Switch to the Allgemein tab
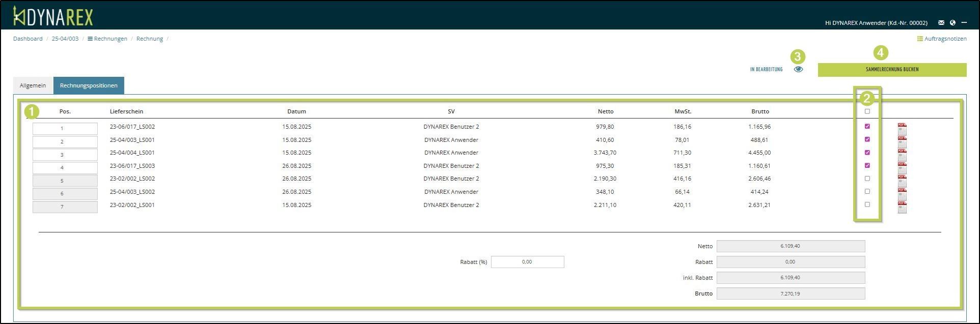Screen dimensions: 980x324 click(x=33, y=85)
